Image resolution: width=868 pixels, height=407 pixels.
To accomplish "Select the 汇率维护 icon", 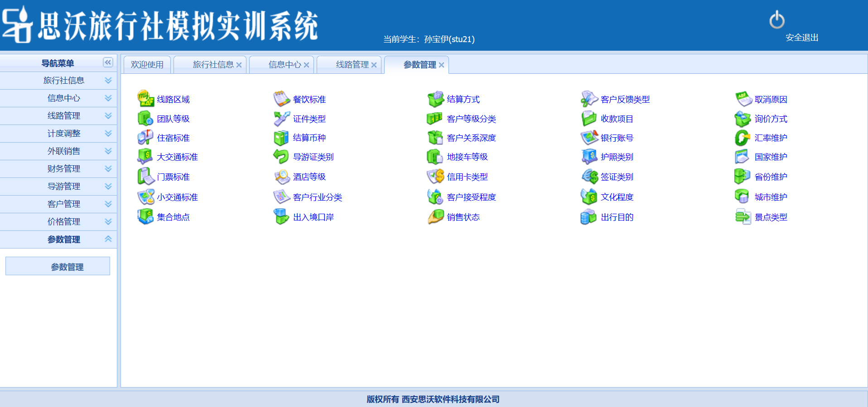I will coord(743,138).
